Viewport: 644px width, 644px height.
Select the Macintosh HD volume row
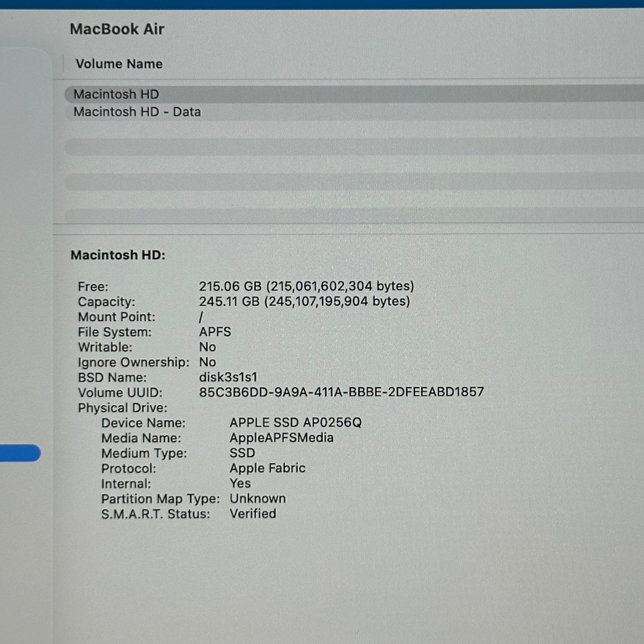coord(116,94)
